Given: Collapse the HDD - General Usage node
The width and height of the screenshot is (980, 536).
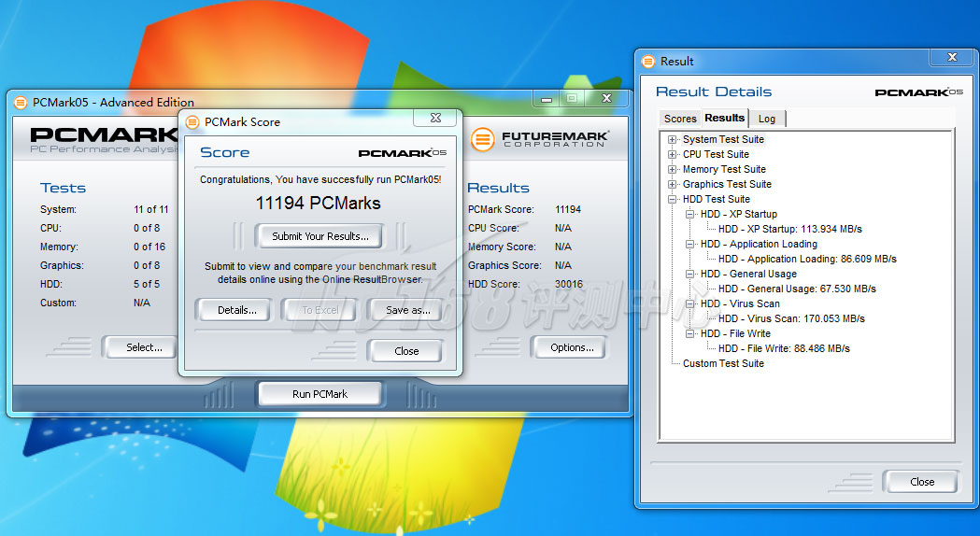Looking at the screenshot, I should point(690,274).
